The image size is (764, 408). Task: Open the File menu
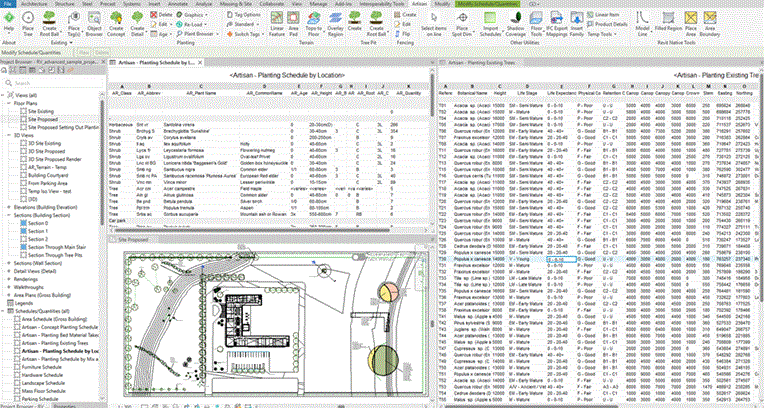(9, 4)
